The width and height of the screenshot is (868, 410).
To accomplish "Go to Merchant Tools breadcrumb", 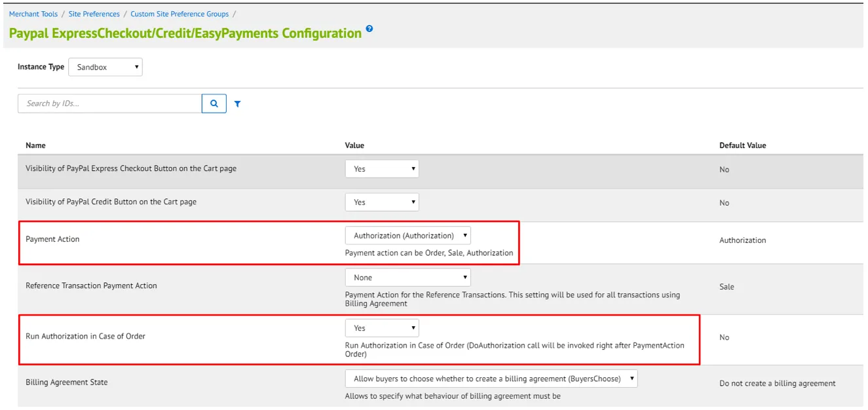I will tap(33, 14).
